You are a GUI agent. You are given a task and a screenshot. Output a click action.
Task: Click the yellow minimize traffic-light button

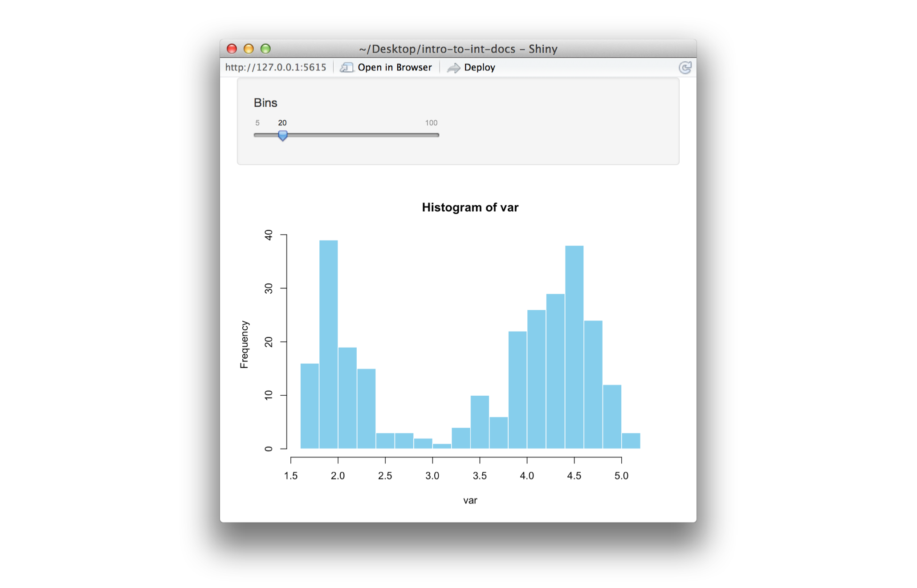click(x=249, y=49)
